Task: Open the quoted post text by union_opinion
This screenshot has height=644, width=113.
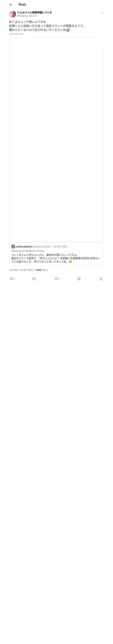Action: (56, 258)
